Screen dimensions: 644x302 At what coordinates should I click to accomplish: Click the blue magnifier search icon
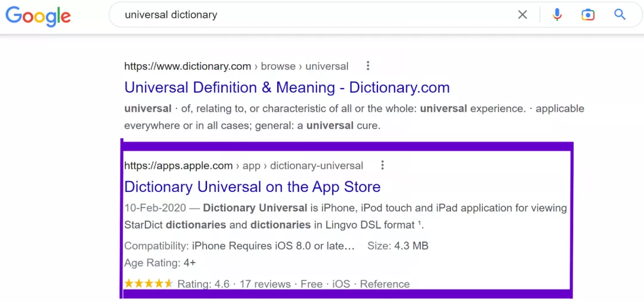click(620, 15)
